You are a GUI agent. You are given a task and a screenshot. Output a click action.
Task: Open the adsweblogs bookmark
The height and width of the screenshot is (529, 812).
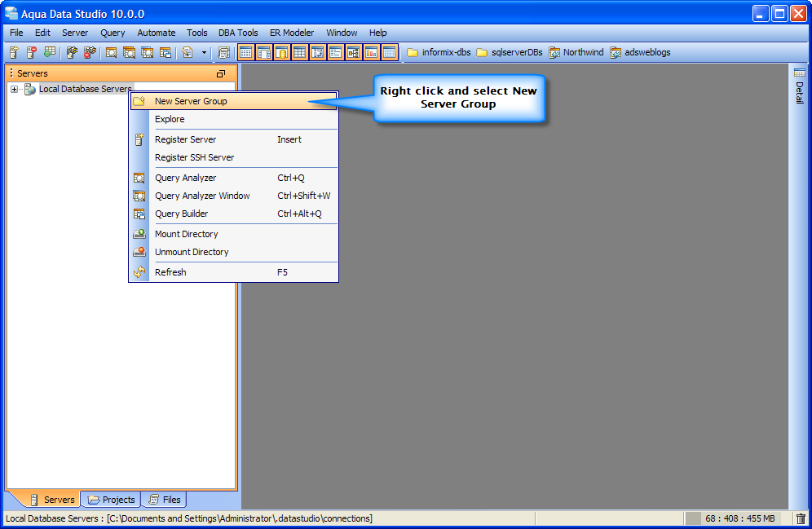pyautogui.click(x=640, y=52)
